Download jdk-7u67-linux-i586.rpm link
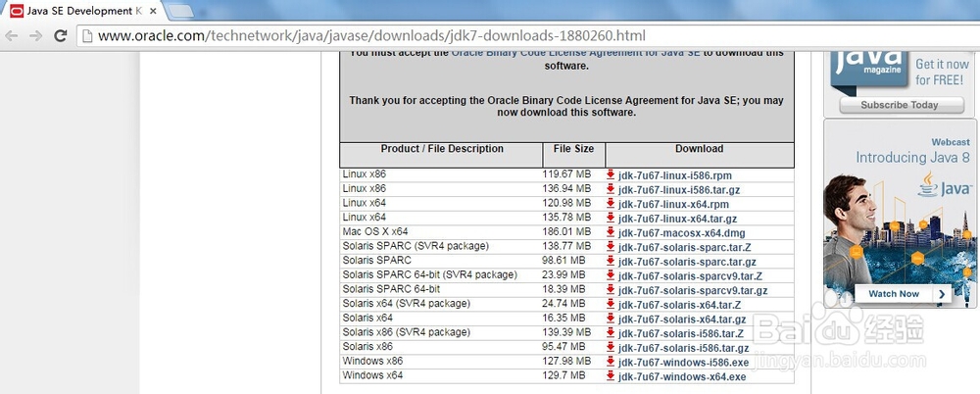Viewport: 980px width, 394px height. point(675,175)
